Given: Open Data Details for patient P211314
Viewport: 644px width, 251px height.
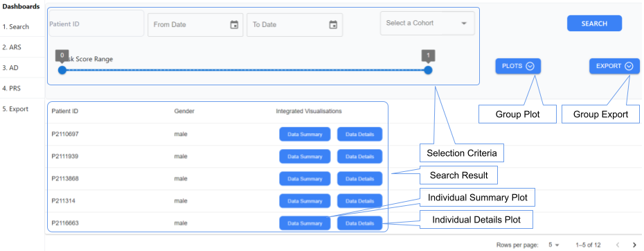Looking at the screenshot, I should pyautogui.click(x=360, y=201).
